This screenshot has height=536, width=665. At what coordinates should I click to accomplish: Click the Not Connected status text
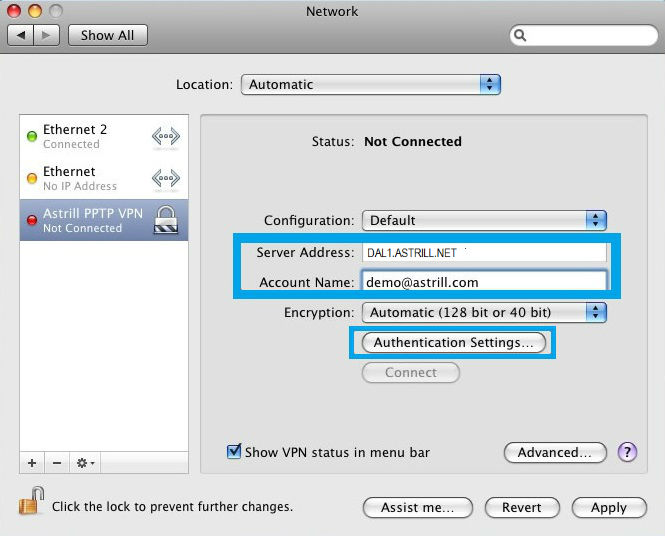click(413, 141)
